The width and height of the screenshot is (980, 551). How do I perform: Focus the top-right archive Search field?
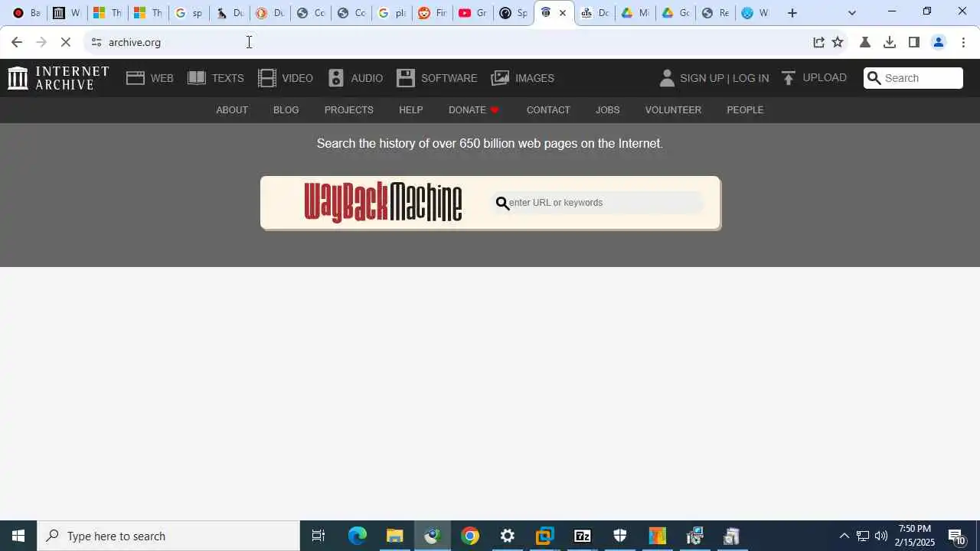[x=913, y=78]
